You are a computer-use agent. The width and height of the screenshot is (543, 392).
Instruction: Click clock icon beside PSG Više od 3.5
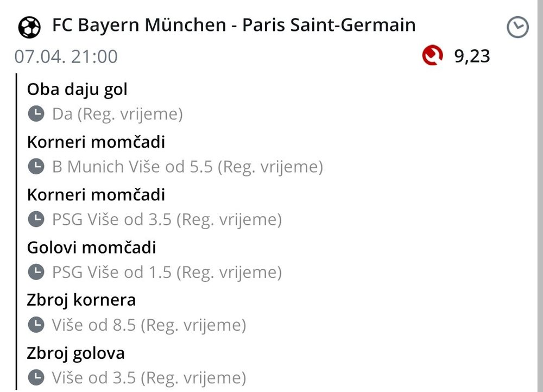tap(36, 219)
